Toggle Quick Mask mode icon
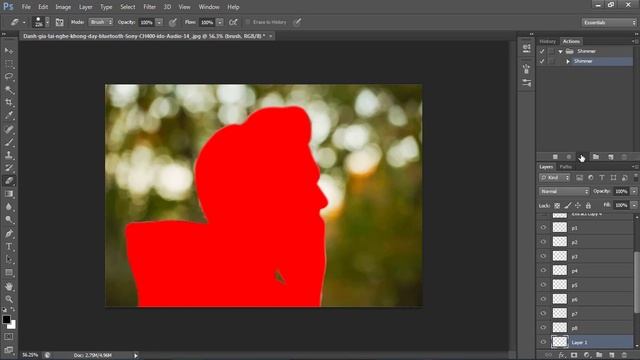Image resolution: width=640 pixels, height=360 pixels. tap(9, 337)
